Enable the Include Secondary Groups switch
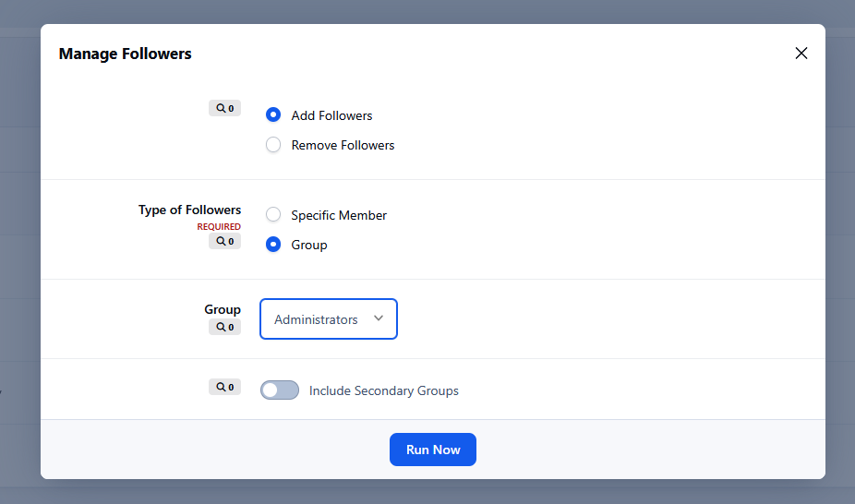 pyautogui.click(x=280, y=390)
